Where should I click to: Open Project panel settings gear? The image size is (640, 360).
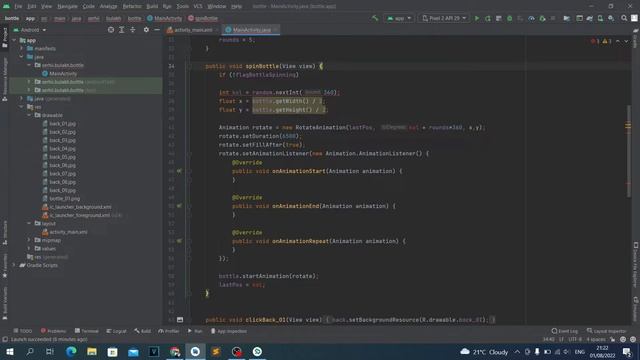click(x=146, y=30)
